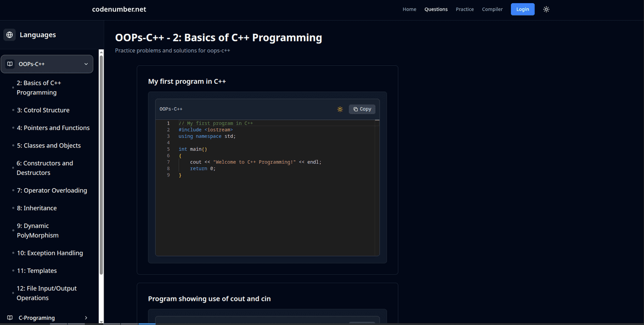Click the Login button
This screenshot has height=325, width=644.
click(x=522, y=9)
